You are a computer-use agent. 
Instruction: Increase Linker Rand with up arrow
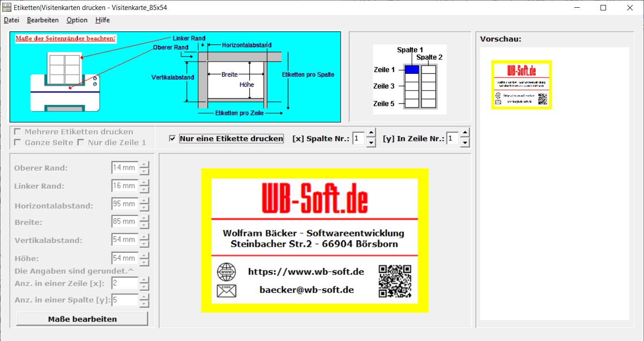tap(144, 183)
